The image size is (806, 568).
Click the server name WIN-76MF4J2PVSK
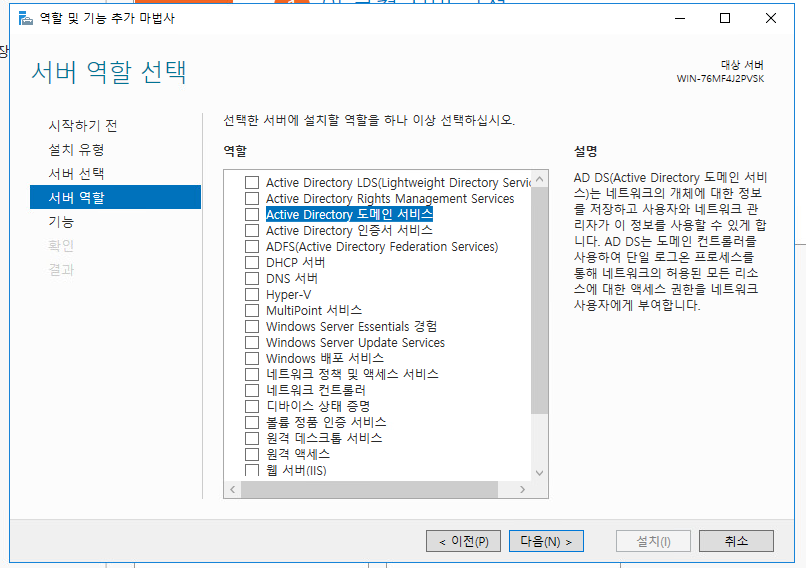point(720,79)
